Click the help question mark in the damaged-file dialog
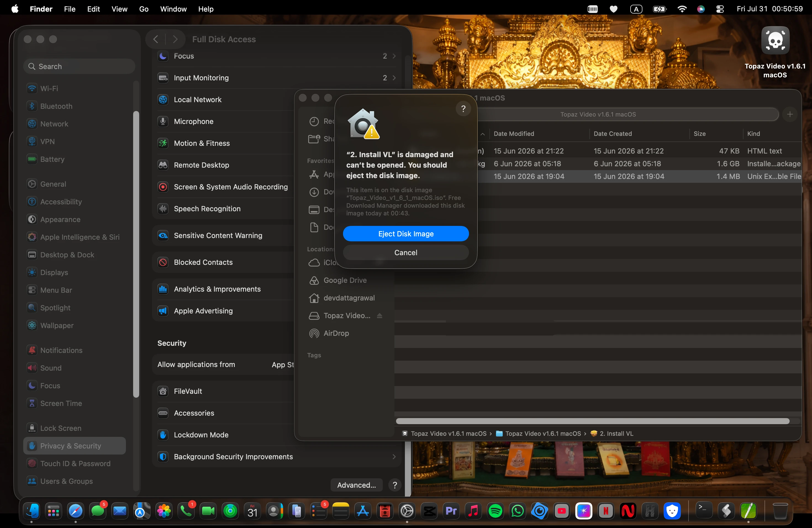This screenshot has width=812, height=528. [463, 109]
